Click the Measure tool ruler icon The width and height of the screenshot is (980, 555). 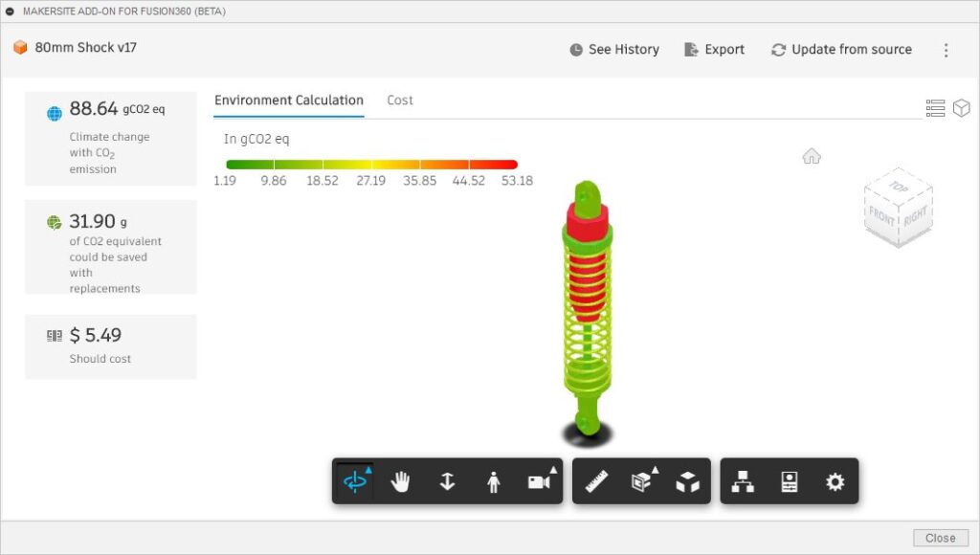[x=595, y=481]
